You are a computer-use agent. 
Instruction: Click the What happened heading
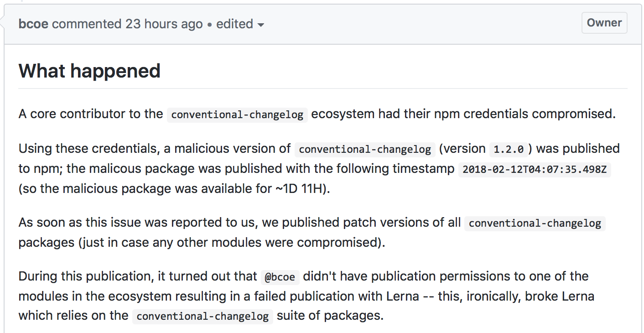coord(89,71)
